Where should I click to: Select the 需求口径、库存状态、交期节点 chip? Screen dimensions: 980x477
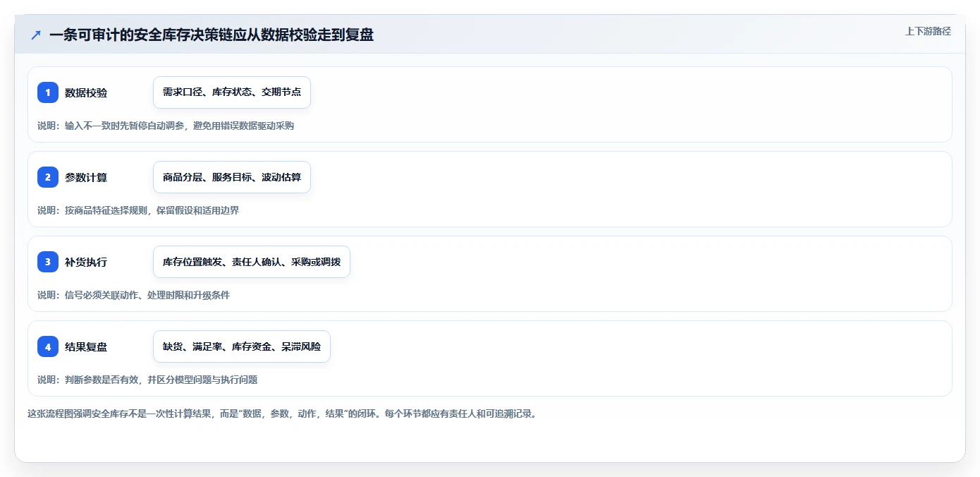click(232, 92)
